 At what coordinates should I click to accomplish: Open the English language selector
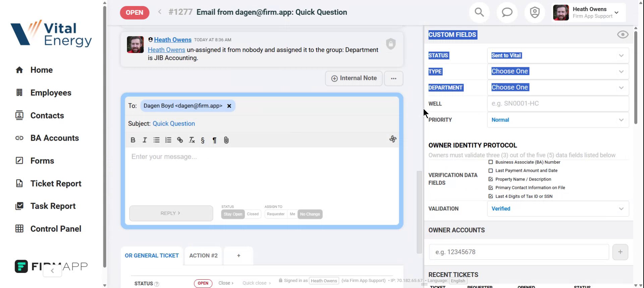(458, 281)
